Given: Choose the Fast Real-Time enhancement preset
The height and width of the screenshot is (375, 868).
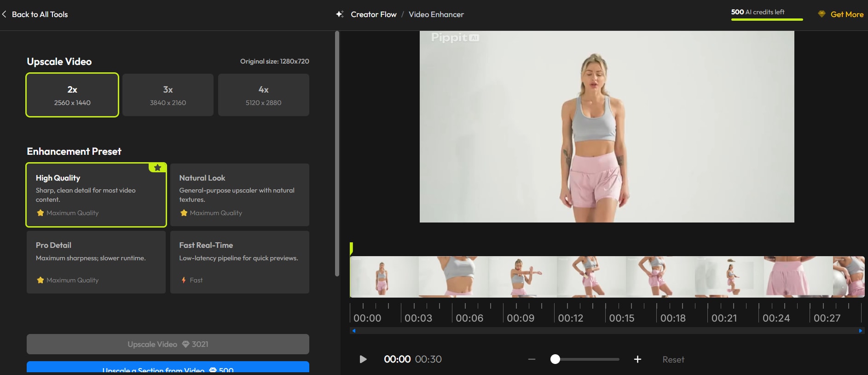Looking at the screenshot, I should click(240, 262).
